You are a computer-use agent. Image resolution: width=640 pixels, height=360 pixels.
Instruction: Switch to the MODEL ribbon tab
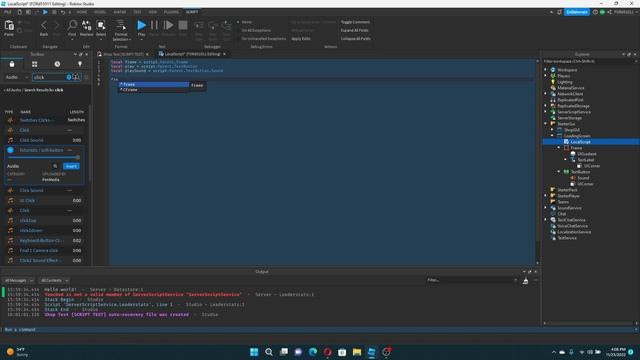(100, 12)
